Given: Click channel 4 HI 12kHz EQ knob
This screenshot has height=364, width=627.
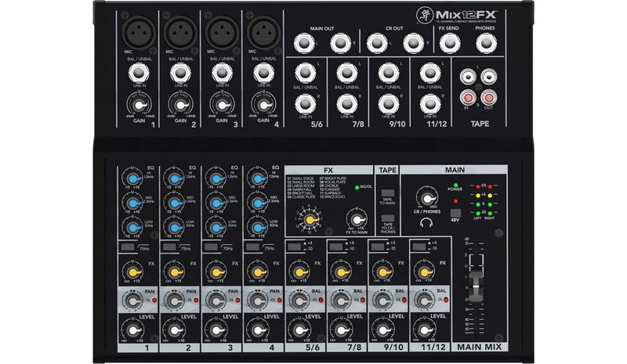Looking at the screenshot, I should [x=258, y=178].
